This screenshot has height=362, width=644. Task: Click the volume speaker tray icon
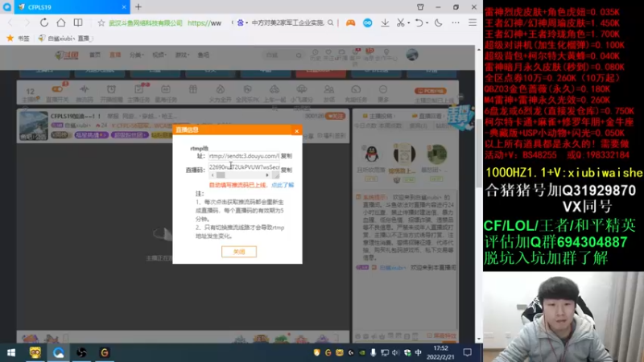[395, 352]
